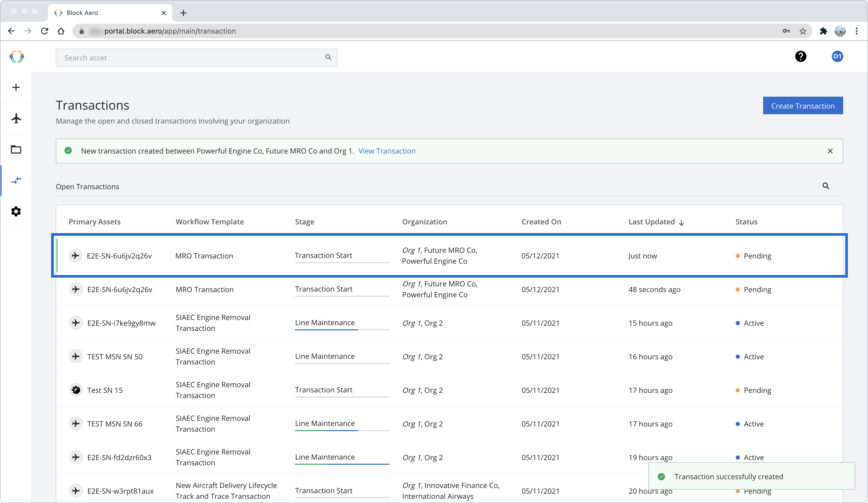The height and width of the screenshot is (503, 868).
Task: Open TEST MSN SN 50 transaction
Action: (x=449, y=357)
